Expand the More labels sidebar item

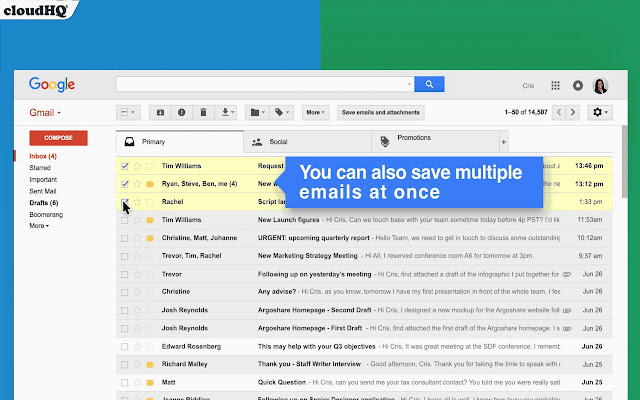click(39, 226)
